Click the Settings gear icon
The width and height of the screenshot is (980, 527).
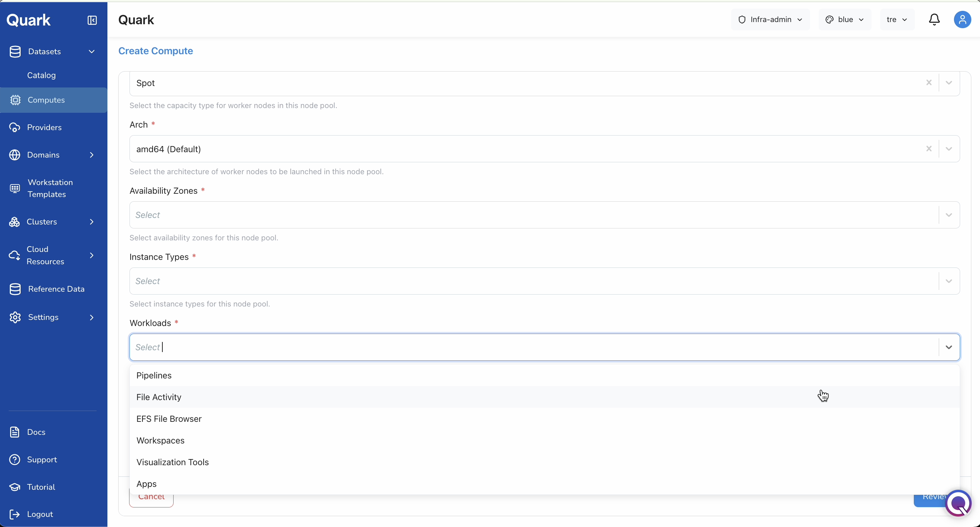[x=15, y=317]
